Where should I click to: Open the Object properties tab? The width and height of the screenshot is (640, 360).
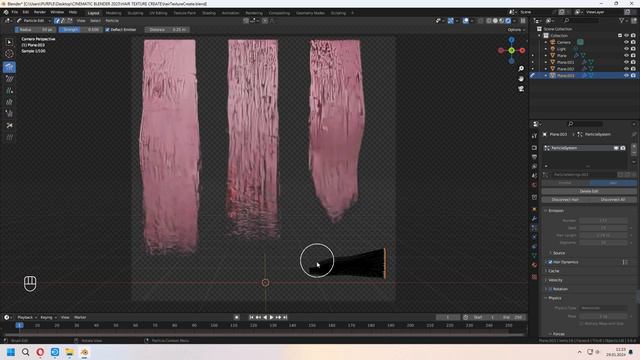pyautogui.click(x=534, y=209)
